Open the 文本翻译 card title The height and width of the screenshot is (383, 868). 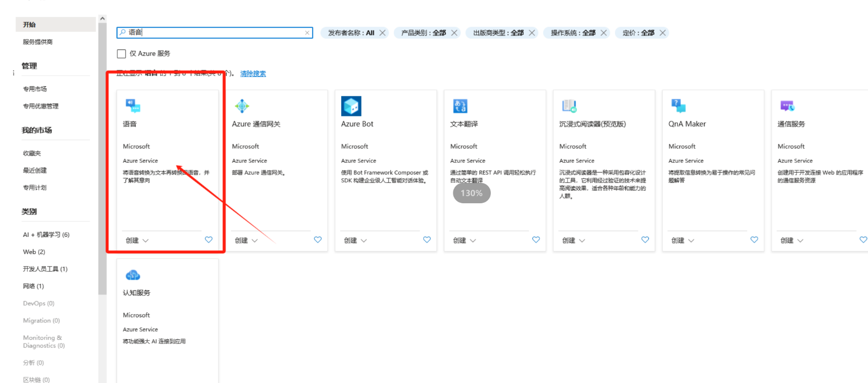pos(464,124)
